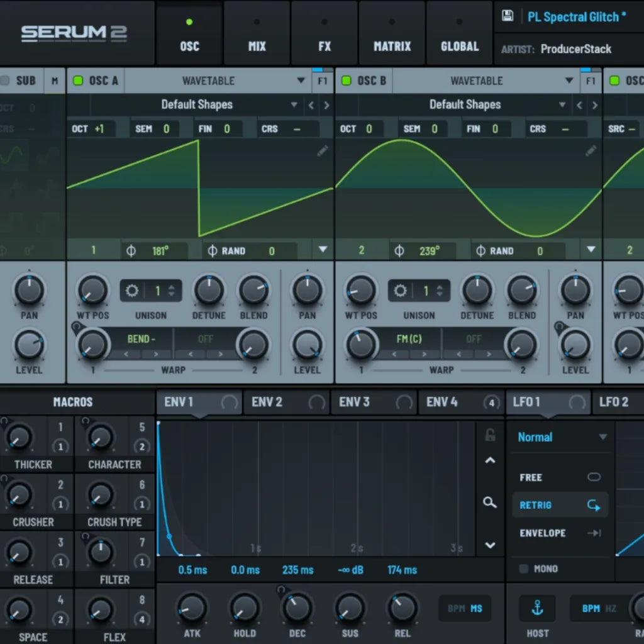Open OSC B wavetable pencil editor
This screenshot has width=644, height=644.
point(591,151)
